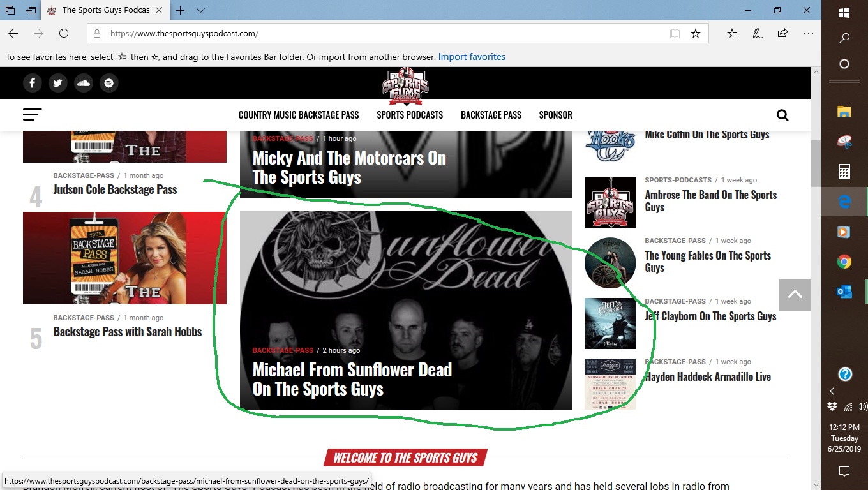Expand hidden system tray icons
Viewport: 868px width, 490px height.
[x=832, y=391]
